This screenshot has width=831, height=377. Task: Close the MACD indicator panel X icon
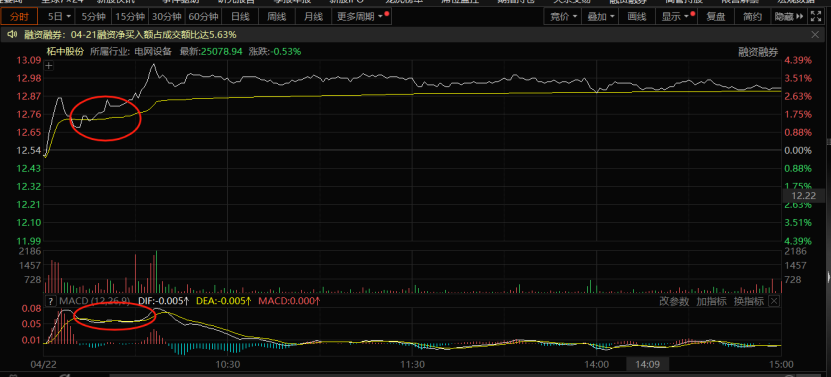pos(774,301)
